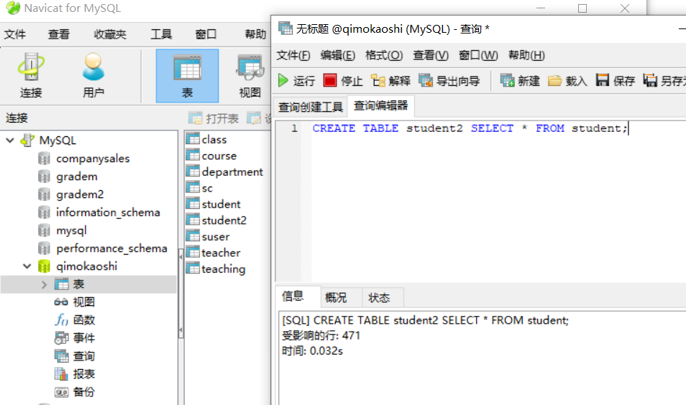Open query window 窗口(W) menu
687x405 pixels.
click(478, 55)
